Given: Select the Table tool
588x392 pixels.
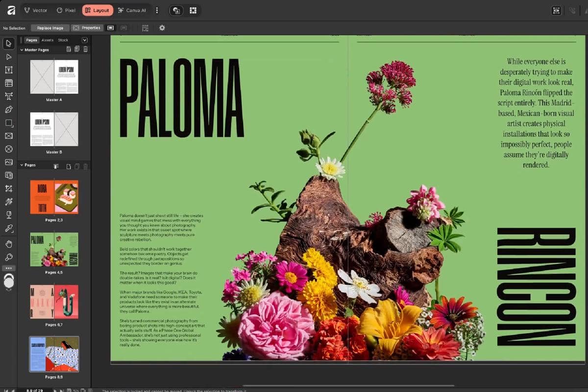Looking at the screenshot, I should (x=9, y=83).
